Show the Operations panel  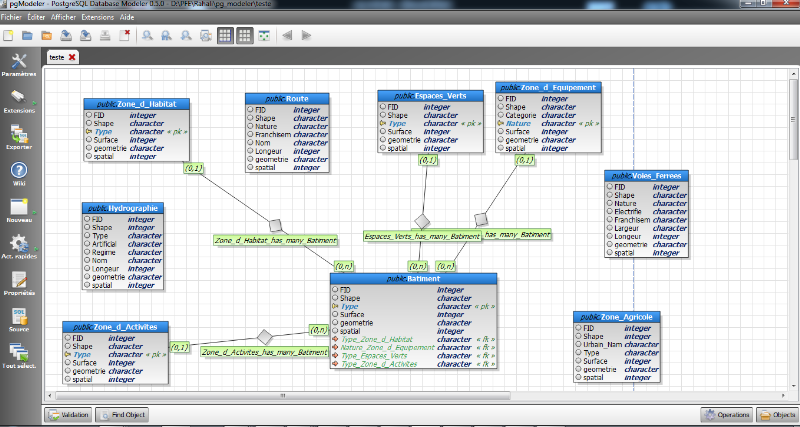[x=726, y=414]
